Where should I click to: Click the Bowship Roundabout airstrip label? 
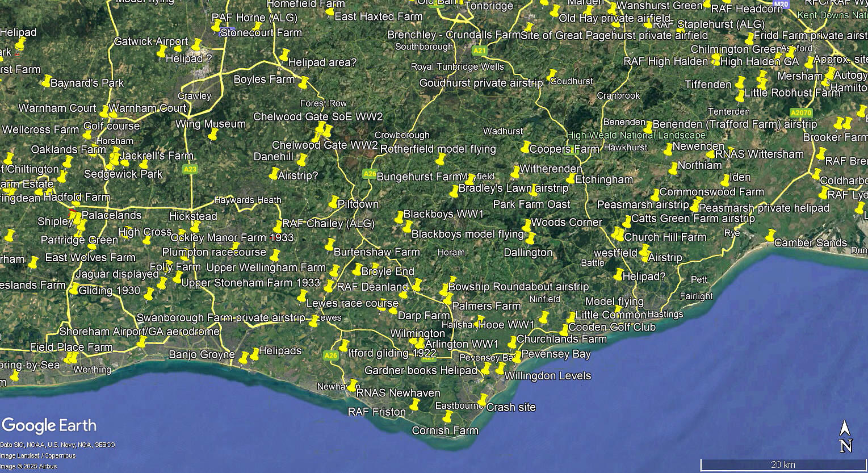point(518,287)
